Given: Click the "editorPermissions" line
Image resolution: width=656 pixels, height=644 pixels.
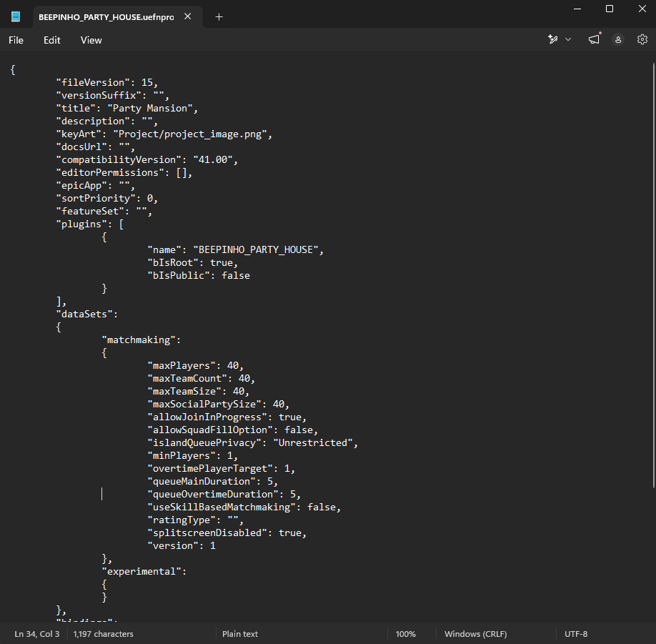Looking at the screenshot, I should 124,173.
